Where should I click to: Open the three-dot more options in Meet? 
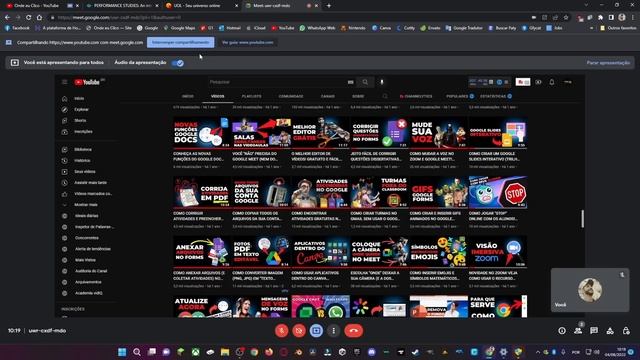[333, 331]
